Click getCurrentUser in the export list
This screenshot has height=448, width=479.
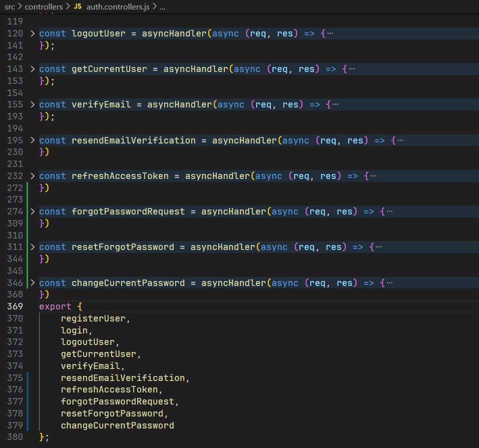click(99, 354)
